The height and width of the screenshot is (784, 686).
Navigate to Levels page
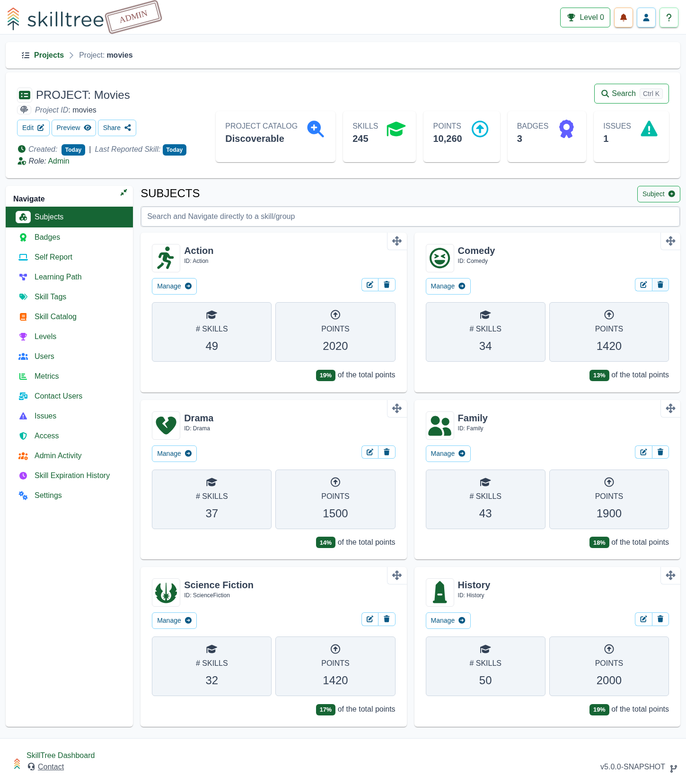point(69,337)
